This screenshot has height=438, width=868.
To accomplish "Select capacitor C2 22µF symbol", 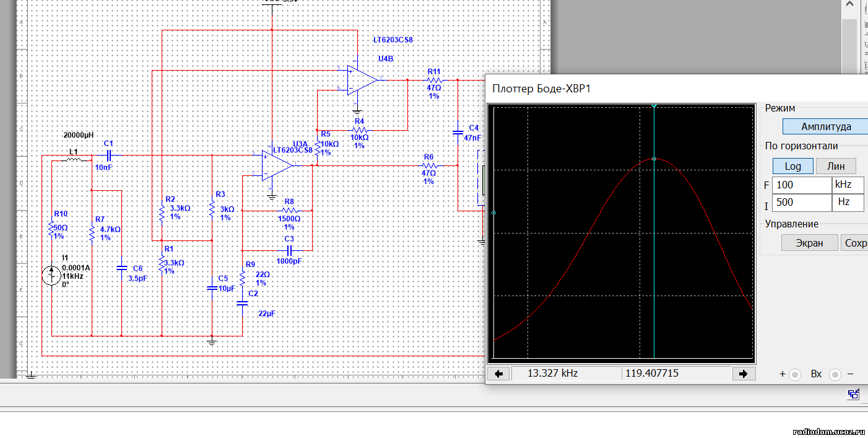I will 242,303.
